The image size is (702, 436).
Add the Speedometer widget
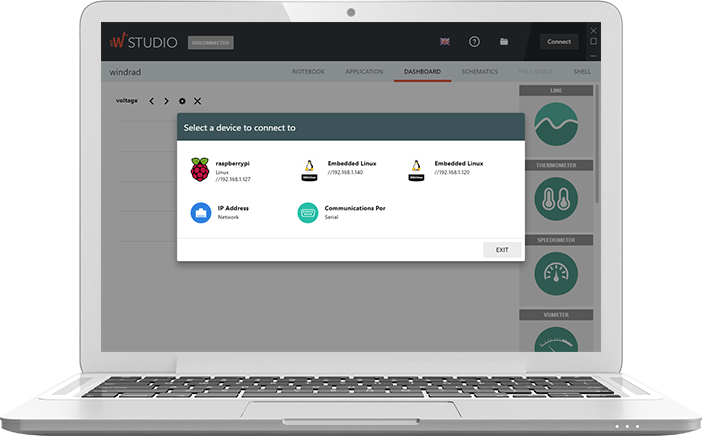click(556, 273)
